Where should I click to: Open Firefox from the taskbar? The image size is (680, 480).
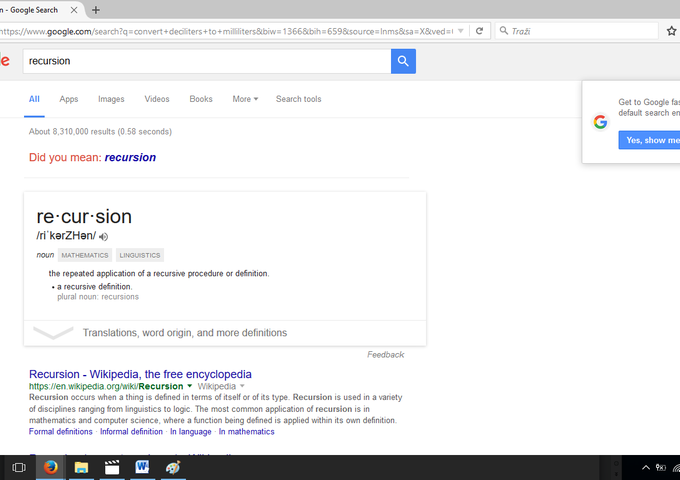pyautogui.click(x=50, y=467)
